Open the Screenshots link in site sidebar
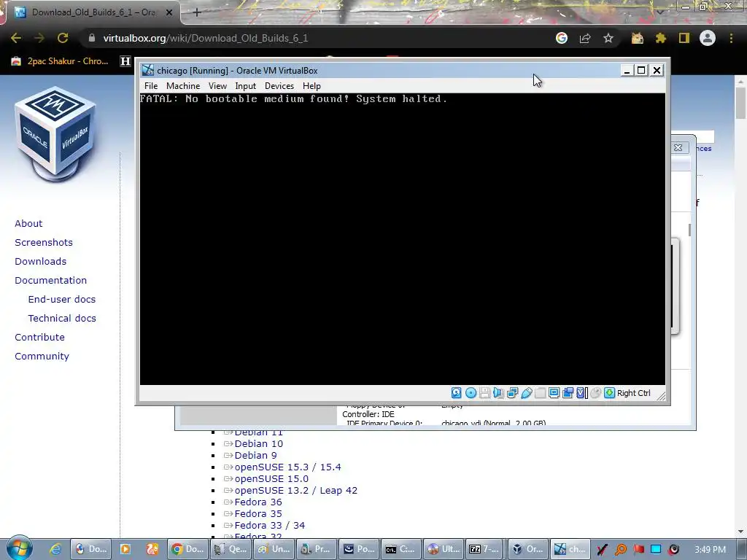The height and width of the screenshot is (560, 747). point(44,242)
